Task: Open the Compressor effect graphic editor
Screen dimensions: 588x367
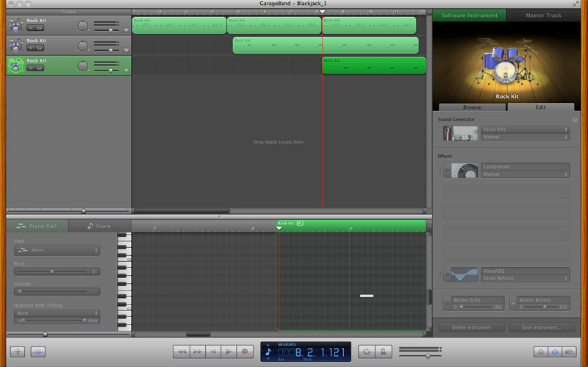Action: click(x=465, y=171)
